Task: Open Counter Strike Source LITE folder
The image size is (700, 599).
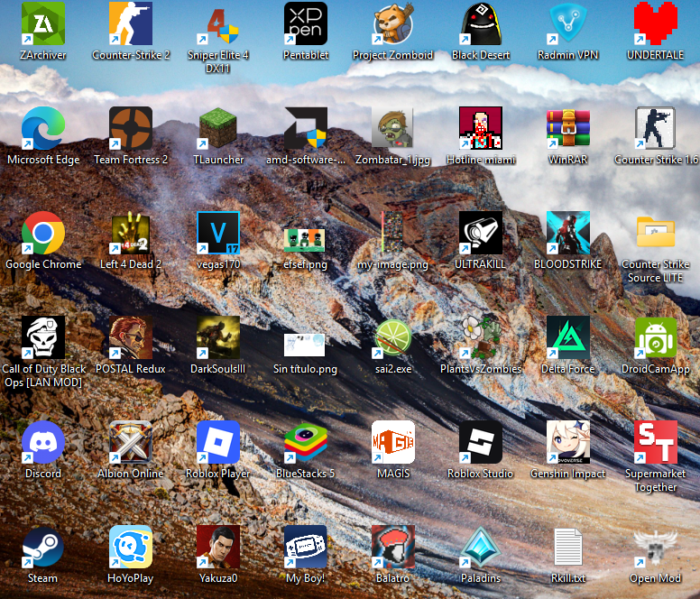Action: click(x=656, y=233)
